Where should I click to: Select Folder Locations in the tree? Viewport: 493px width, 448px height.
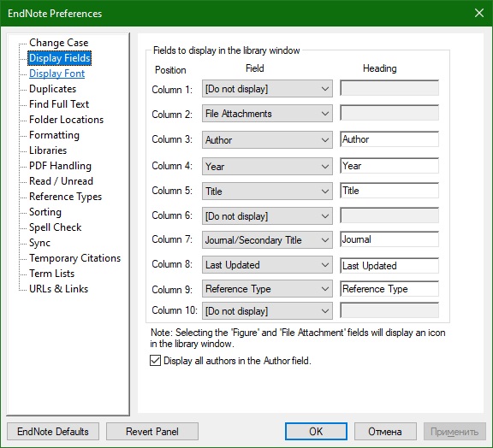66,120
